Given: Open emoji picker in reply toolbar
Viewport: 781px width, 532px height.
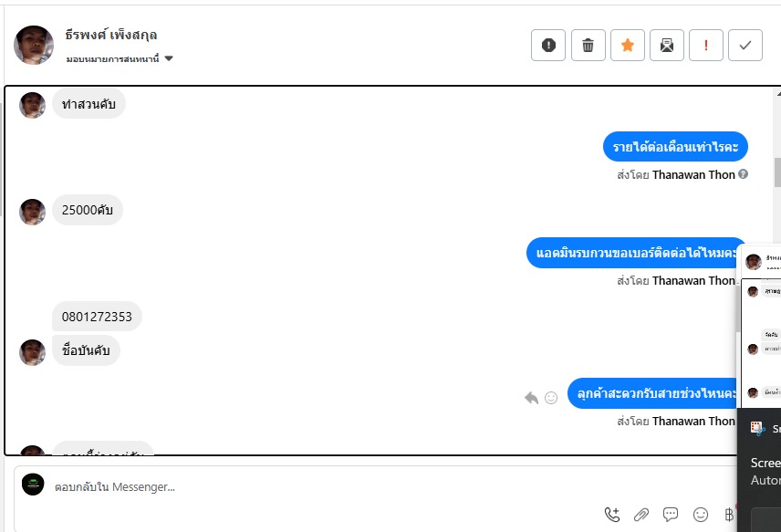Looking at the screenshot, I should 701,515.
